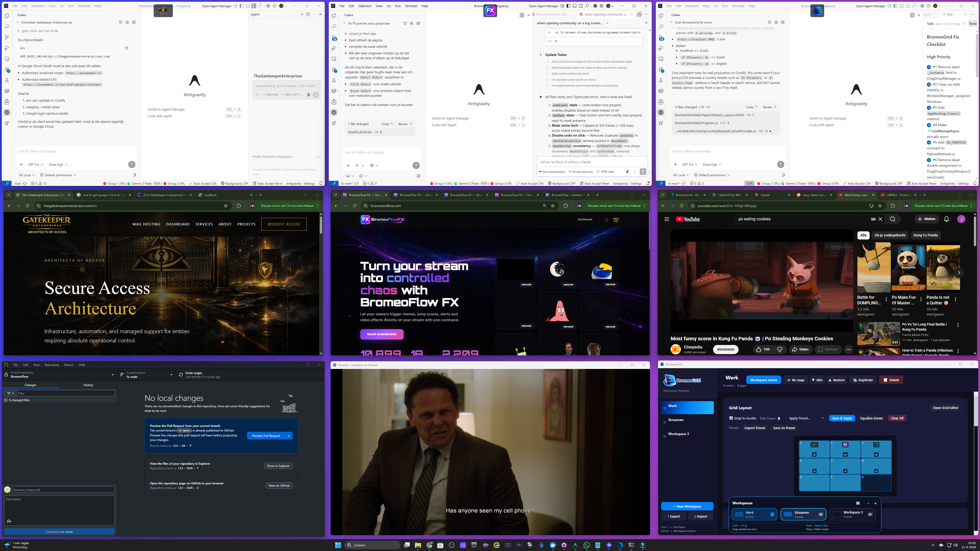The width and height of the screenshot is (980, 551).
Task: Click Abonneren to subscribe to Cinepedia
Action: click(x=726, y=349)
